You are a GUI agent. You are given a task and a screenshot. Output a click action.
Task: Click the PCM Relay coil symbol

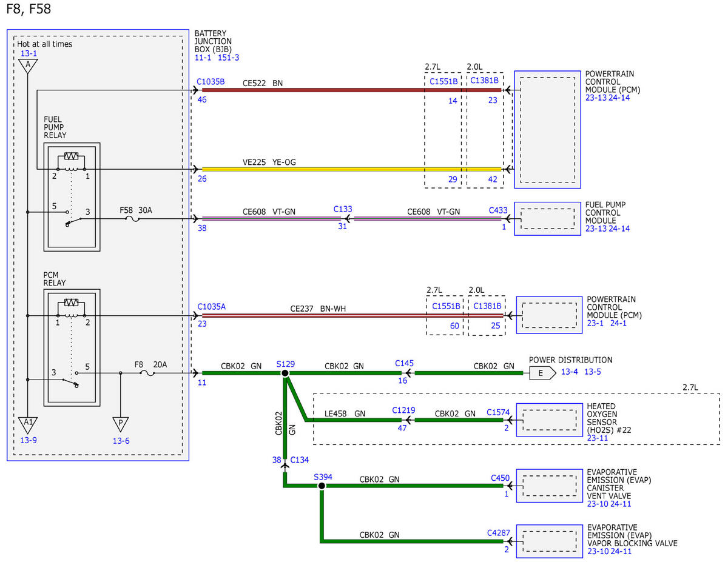71,307
